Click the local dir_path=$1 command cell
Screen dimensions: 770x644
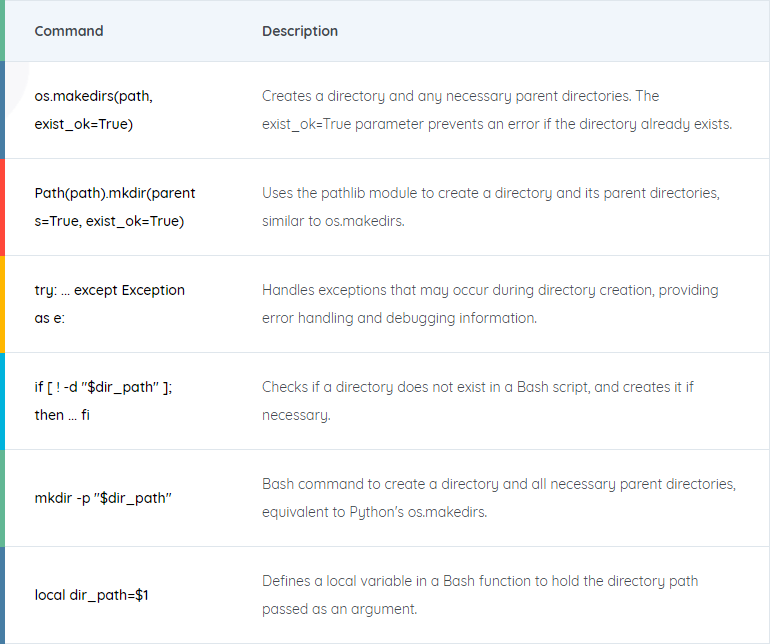click(x=91, y=595)
